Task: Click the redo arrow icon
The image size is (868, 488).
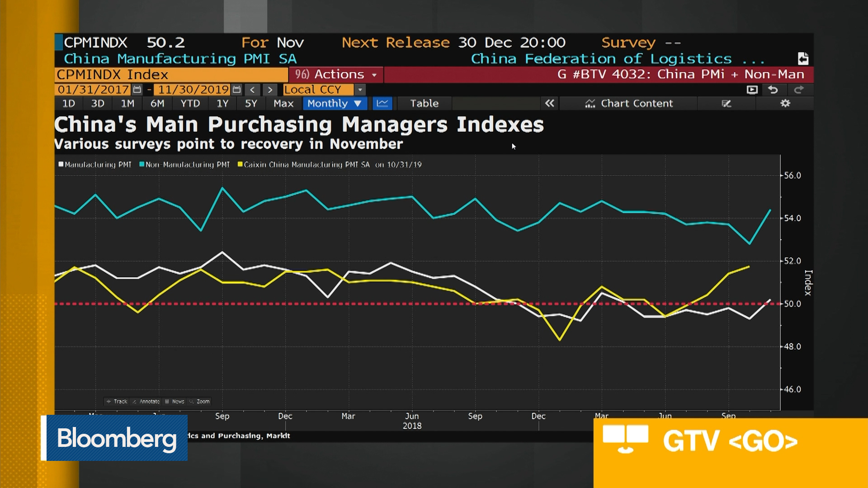Action: (798, 89)
